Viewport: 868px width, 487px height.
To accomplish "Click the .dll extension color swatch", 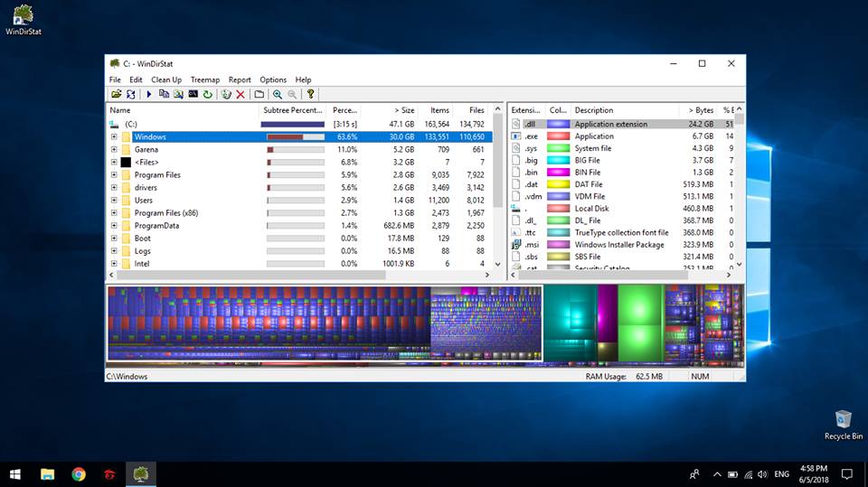I will pyautogui.click(x=558, y=124).
